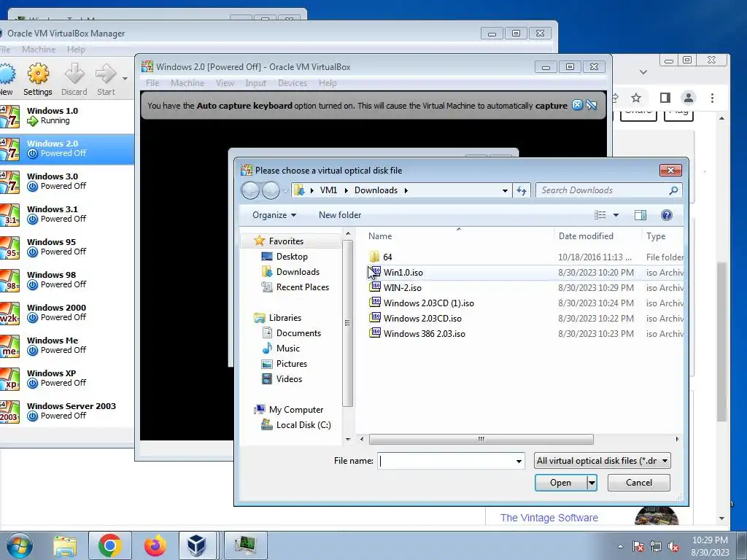
Task: Select the folder named 64
Action: [x=387, y=257]
